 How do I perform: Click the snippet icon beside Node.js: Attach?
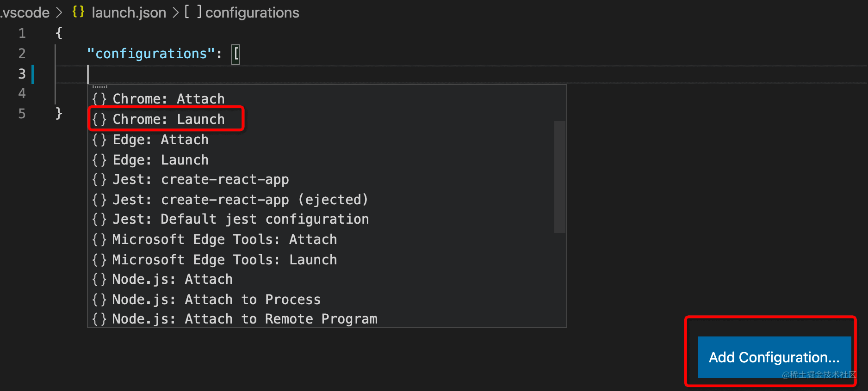[99, 279]
